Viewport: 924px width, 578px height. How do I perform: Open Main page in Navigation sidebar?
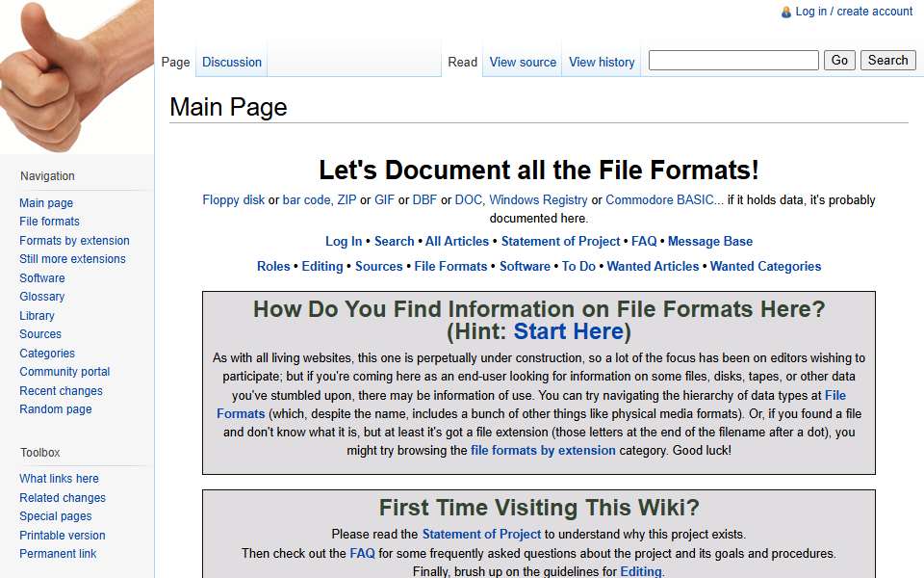46,203
